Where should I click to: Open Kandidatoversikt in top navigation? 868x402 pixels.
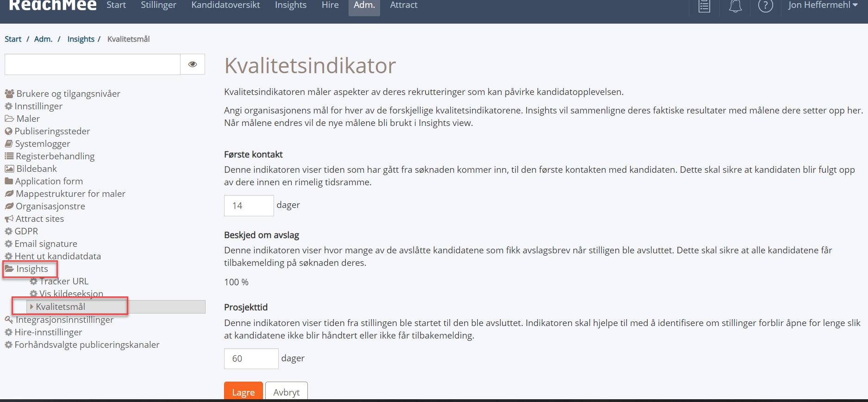point(225,5)
